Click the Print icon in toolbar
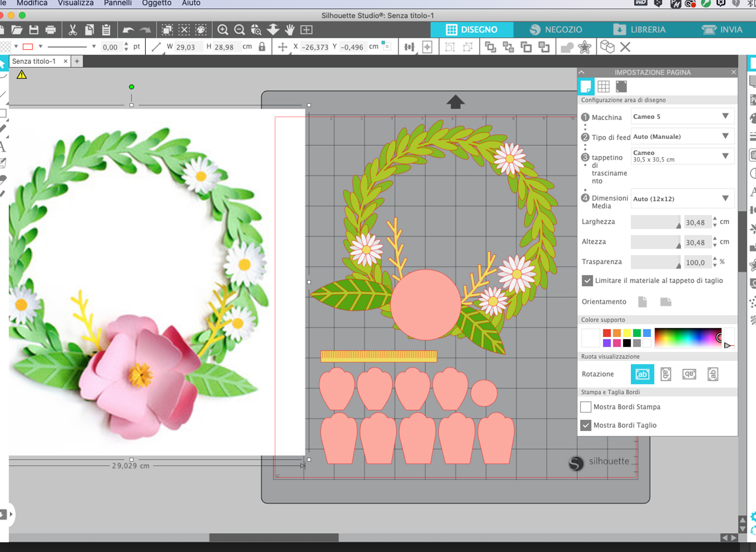This screenshot has width=756, height=552. [x=51, y=30]
